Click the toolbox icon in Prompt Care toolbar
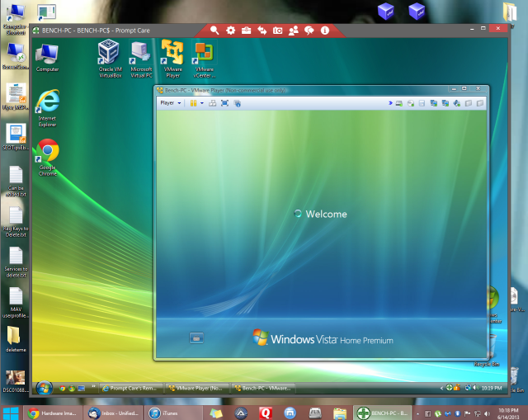Screen dimensions: 528x420 pos(246,31)
